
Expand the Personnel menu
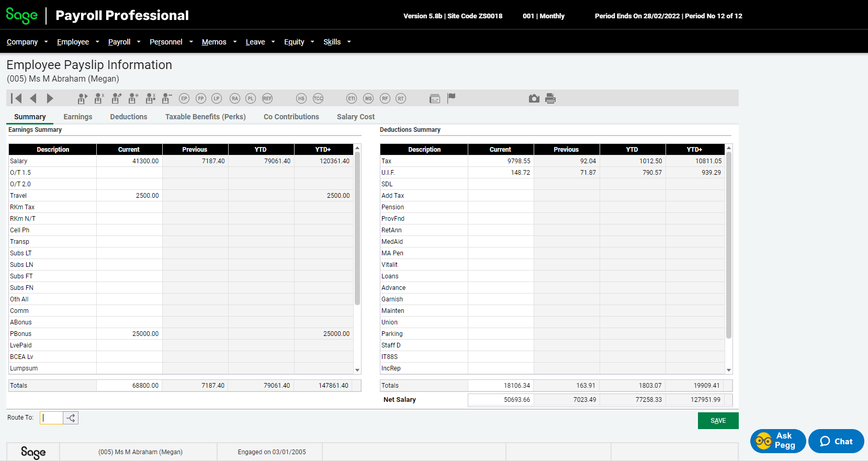[x=171, y=42]
